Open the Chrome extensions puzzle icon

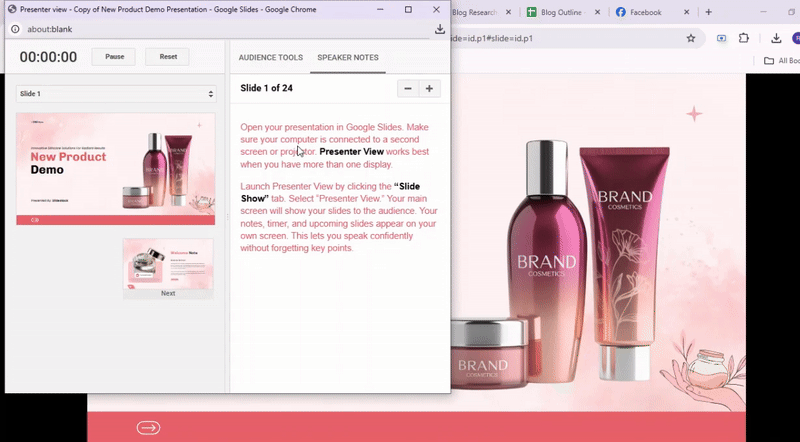pyautogui.click(x=744, y=39)
